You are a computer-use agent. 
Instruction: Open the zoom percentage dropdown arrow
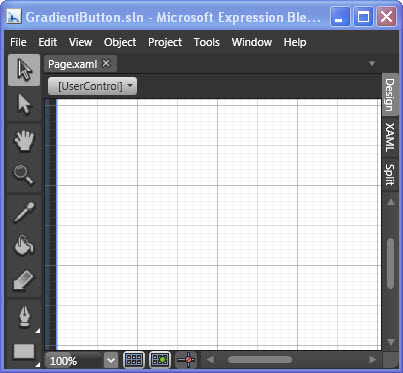[111, 360]
